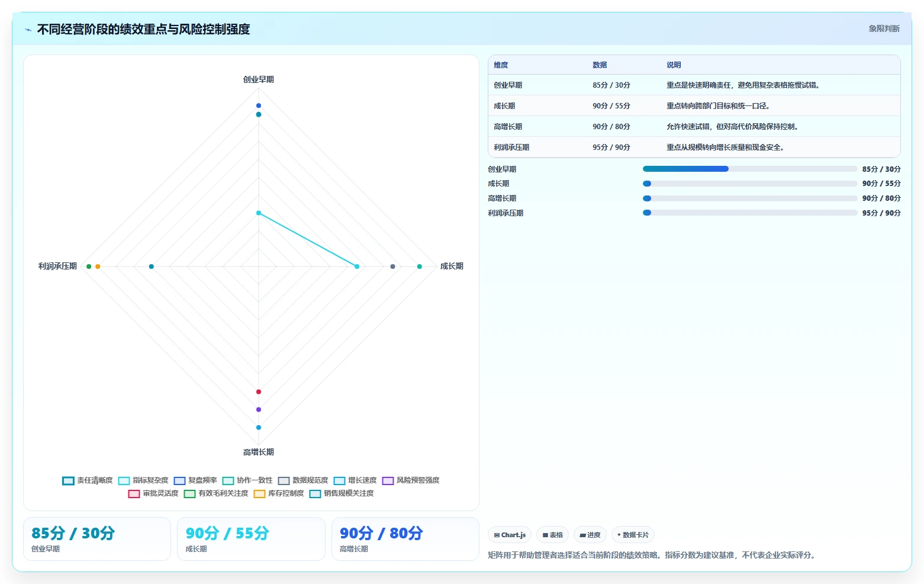
Task: Click the 象限判断 label in header
Action: tap(884, 28)
